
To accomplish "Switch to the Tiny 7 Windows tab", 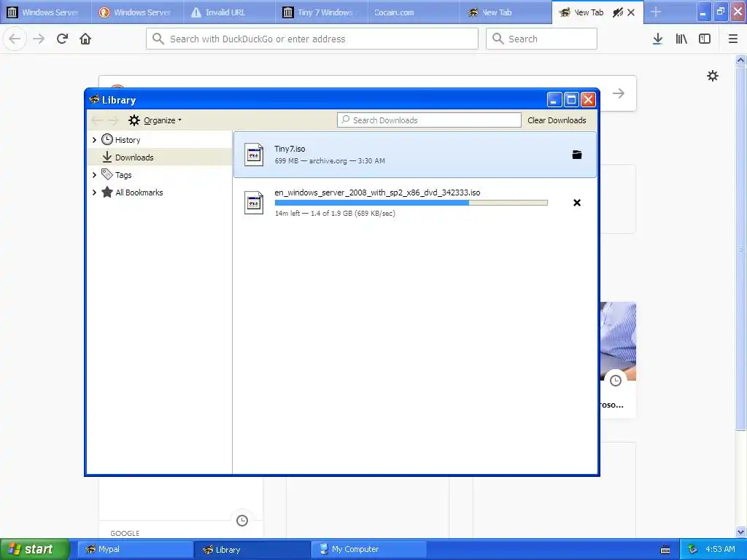I will click(321, 12).
